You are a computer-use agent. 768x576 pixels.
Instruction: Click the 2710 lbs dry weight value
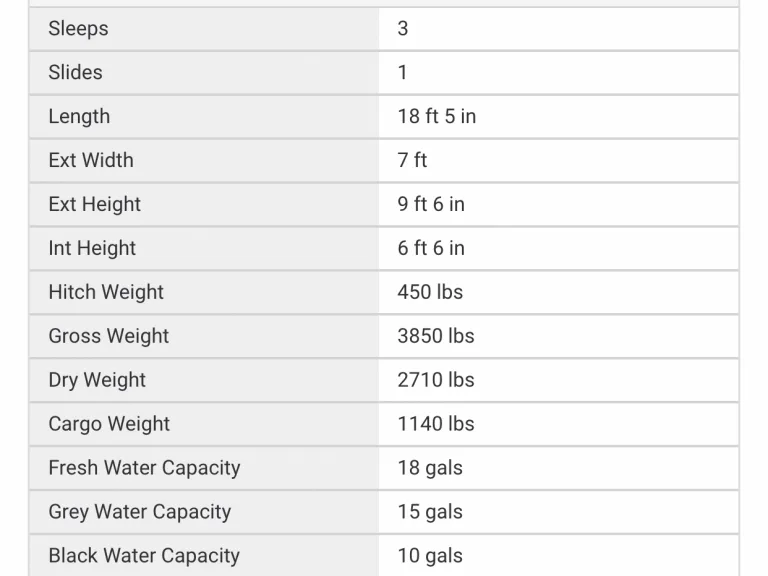pos(436,380)
